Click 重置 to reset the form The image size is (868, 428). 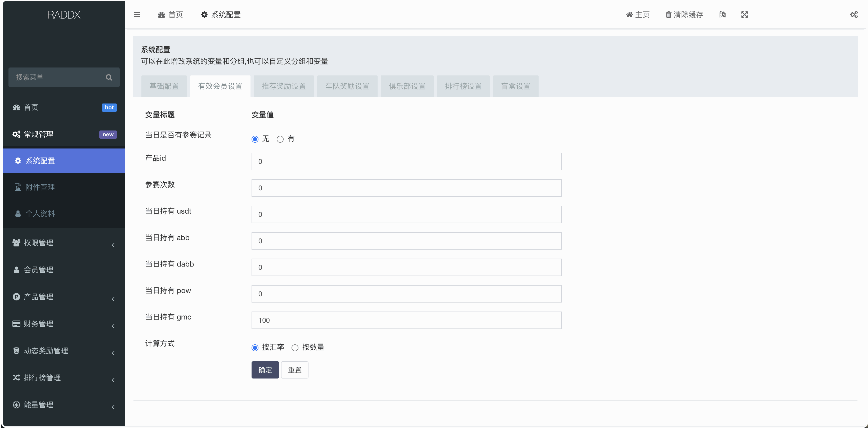294,370
